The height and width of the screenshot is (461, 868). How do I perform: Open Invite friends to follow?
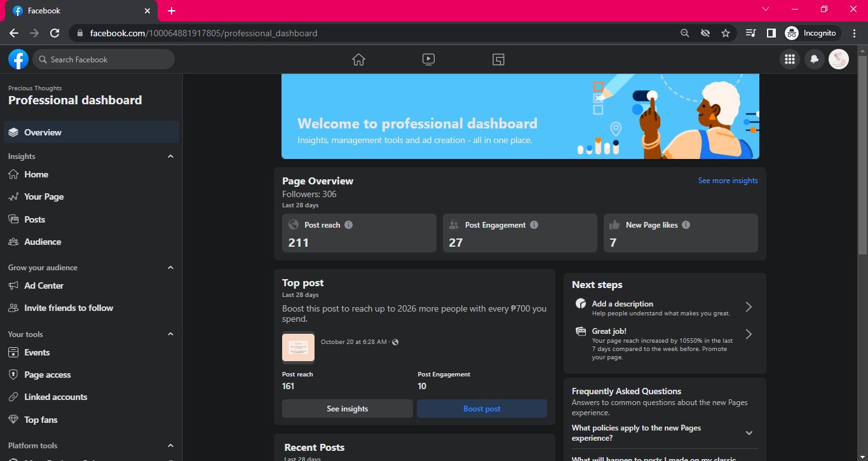[92, 308]
